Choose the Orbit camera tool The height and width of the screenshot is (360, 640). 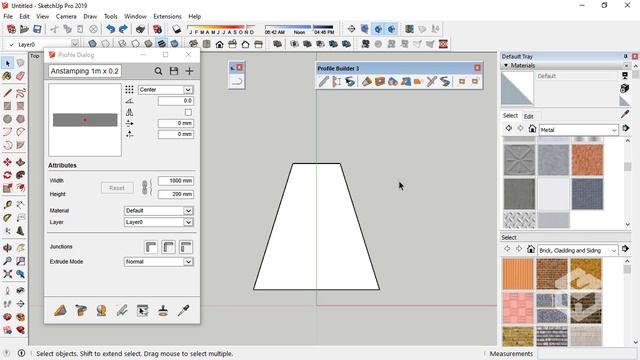click(x=7, y=247)
